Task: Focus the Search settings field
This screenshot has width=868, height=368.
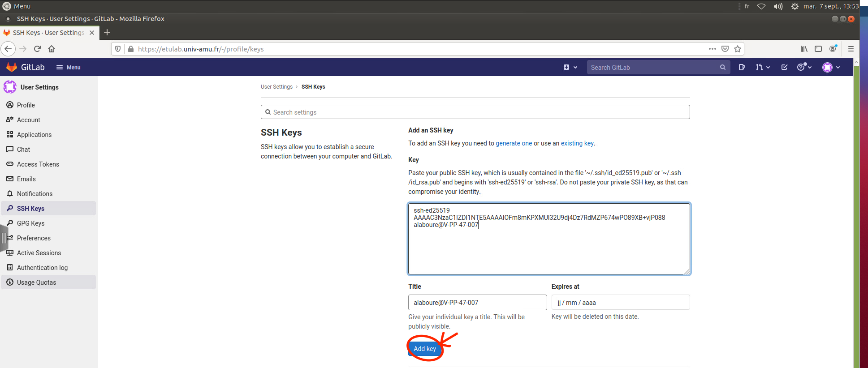Action: 475,112
